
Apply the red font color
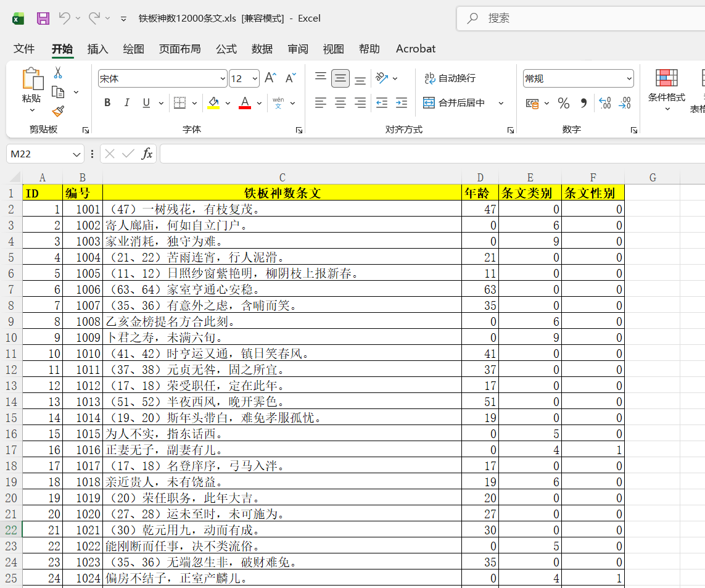pos(245,103)
